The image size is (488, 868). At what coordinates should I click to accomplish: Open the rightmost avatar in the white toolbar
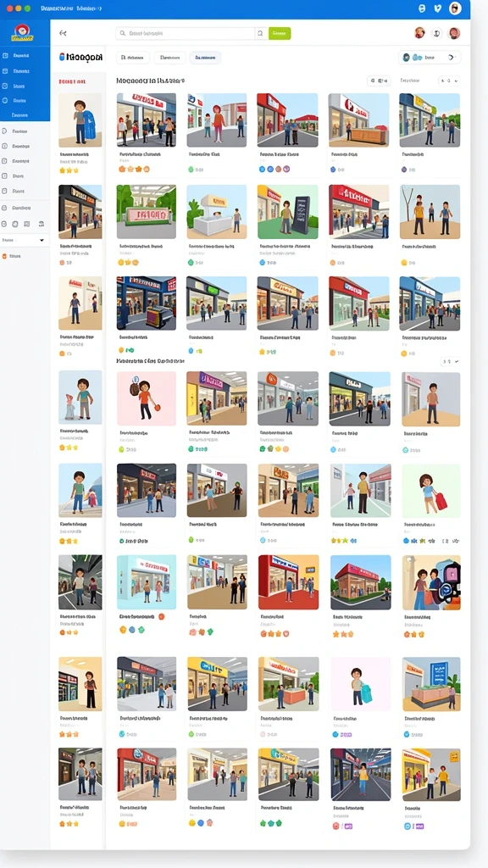click(x=454, y=33)
